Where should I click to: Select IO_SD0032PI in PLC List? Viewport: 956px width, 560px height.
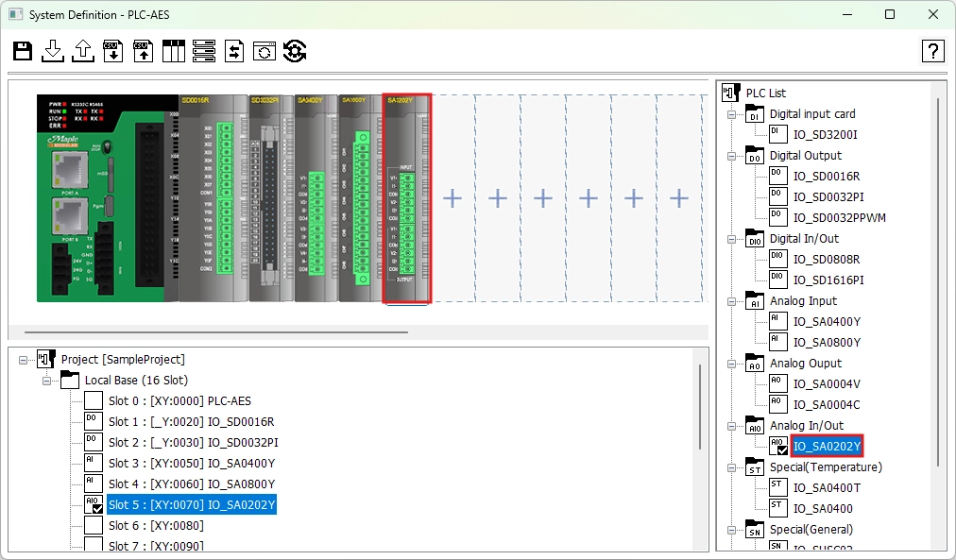coord(828,196)
